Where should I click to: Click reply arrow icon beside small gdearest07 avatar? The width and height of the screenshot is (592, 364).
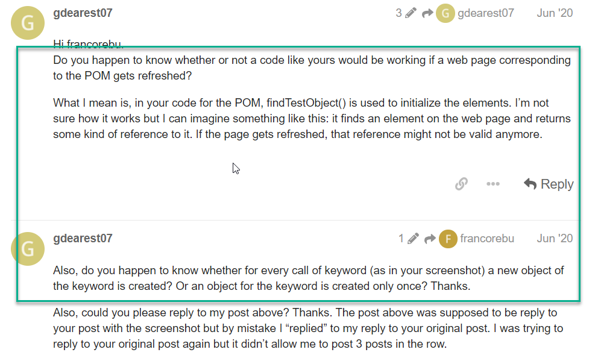[x=427, y=13]
